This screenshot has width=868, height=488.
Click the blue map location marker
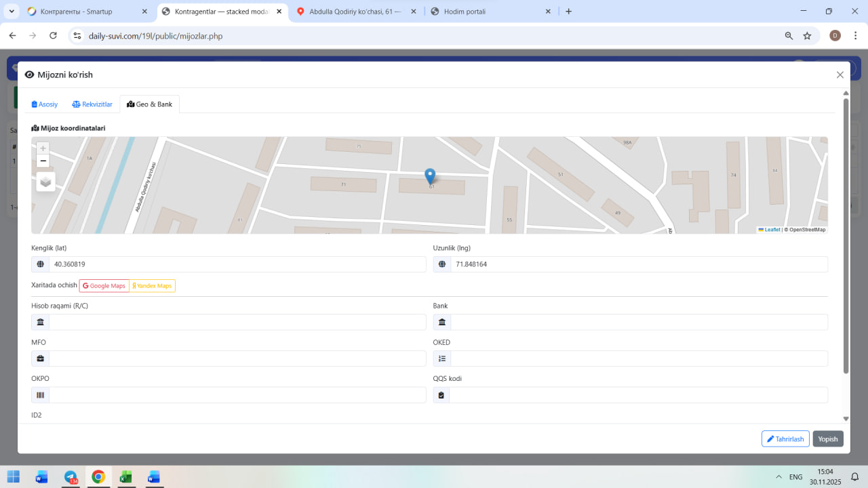coord(430,176)
